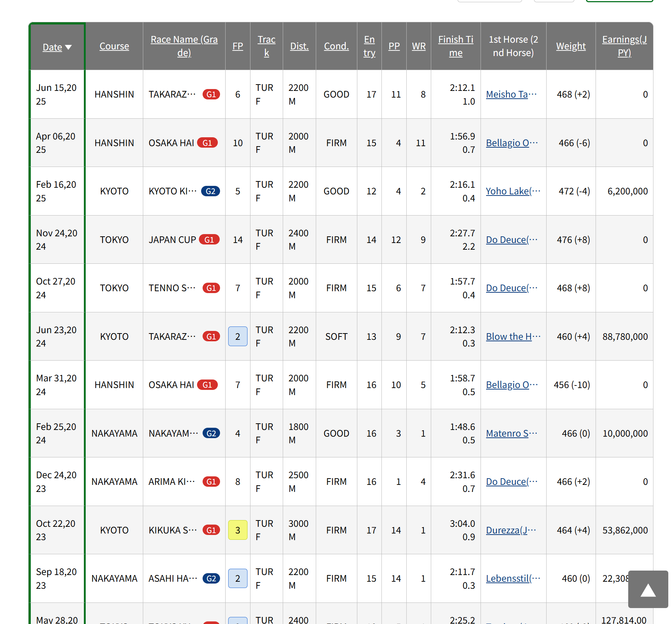
Task: Click the TAKARAZ… race name for Jun 15, 2025
Action: point(172,94)
